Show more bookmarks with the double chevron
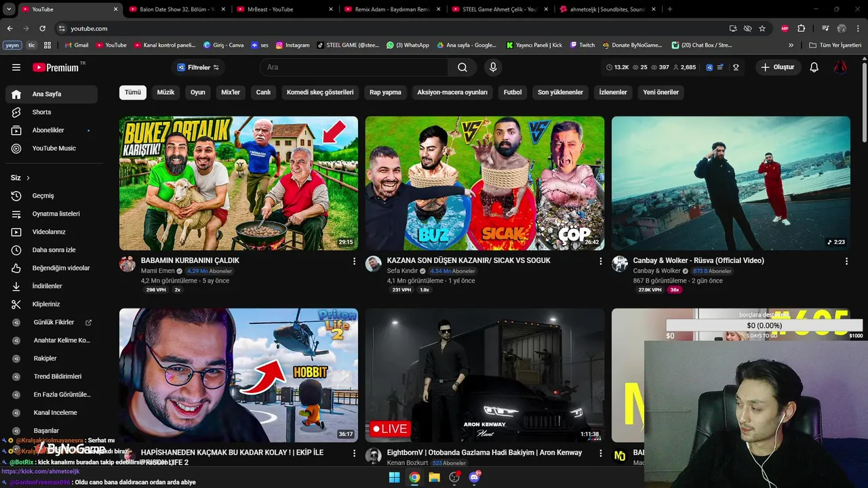This screenshot has height=488, width=868. 791,45
